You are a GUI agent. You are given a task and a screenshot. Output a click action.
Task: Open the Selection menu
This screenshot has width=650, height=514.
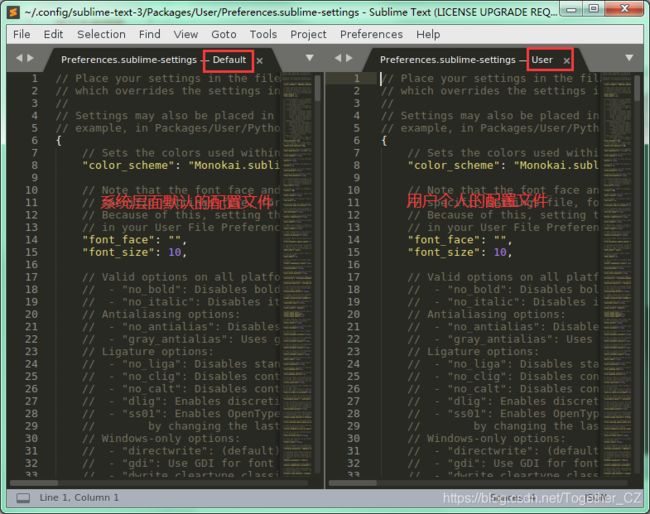coord(101,34)
